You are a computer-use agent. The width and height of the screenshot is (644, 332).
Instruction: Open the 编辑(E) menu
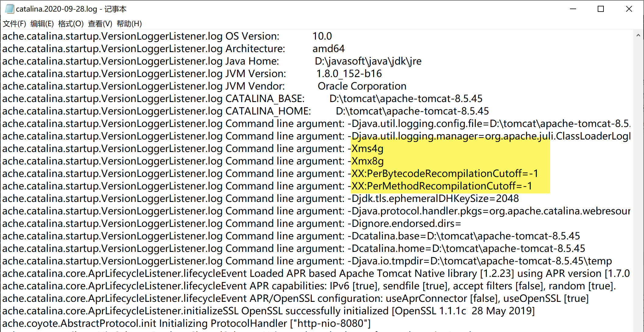tap(42, 24)
